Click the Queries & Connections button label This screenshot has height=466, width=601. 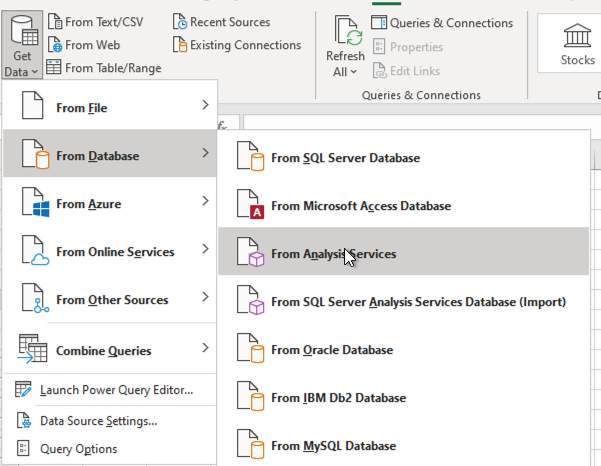click(x=451, y=23)
